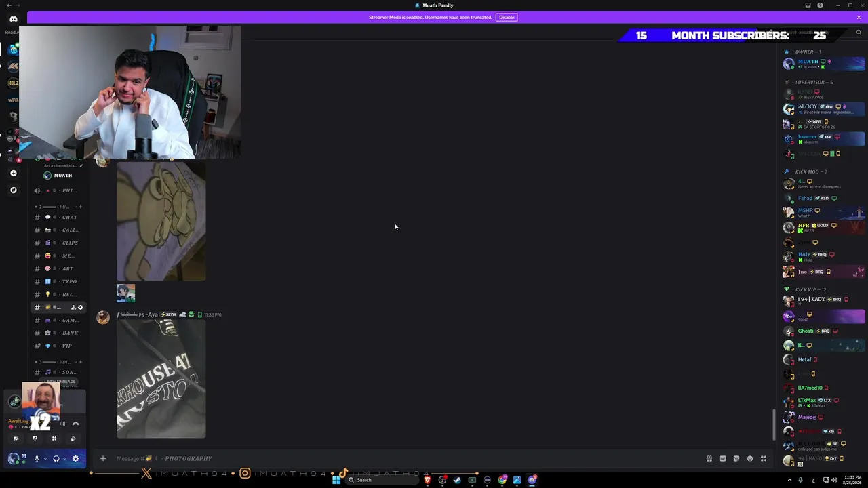Edit the selected channel's settings gear
This screenshot has height=488, width=868.
80,308
